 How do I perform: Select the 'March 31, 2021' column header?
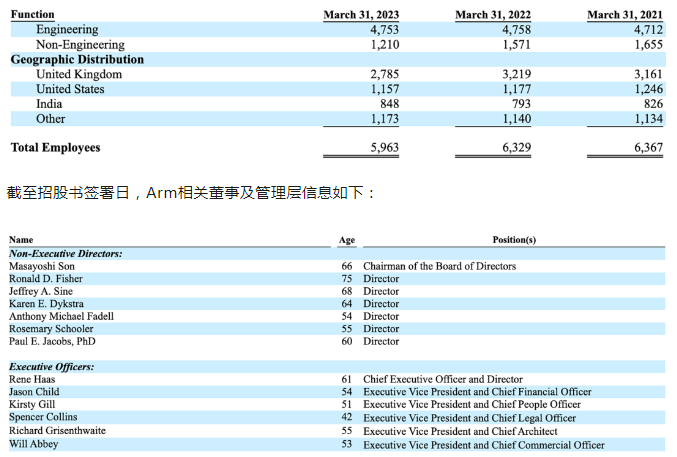point(625,15)
